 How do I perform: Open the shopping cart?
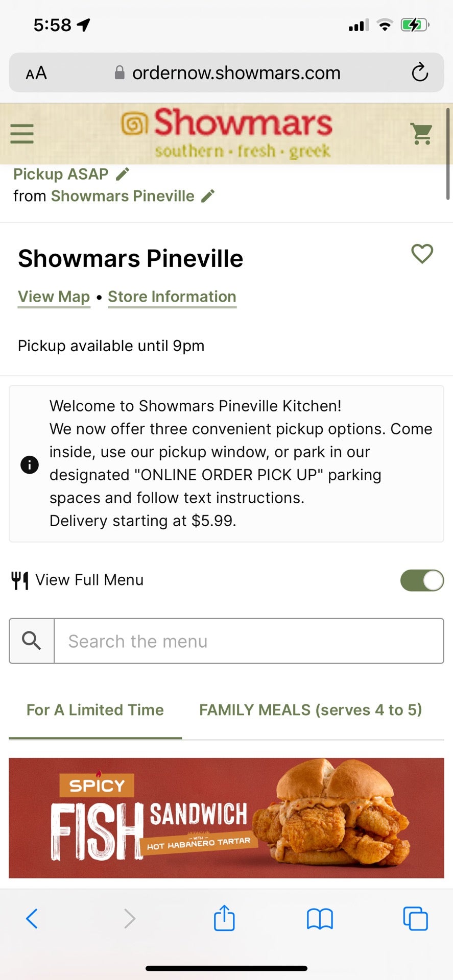click(421, 134)
